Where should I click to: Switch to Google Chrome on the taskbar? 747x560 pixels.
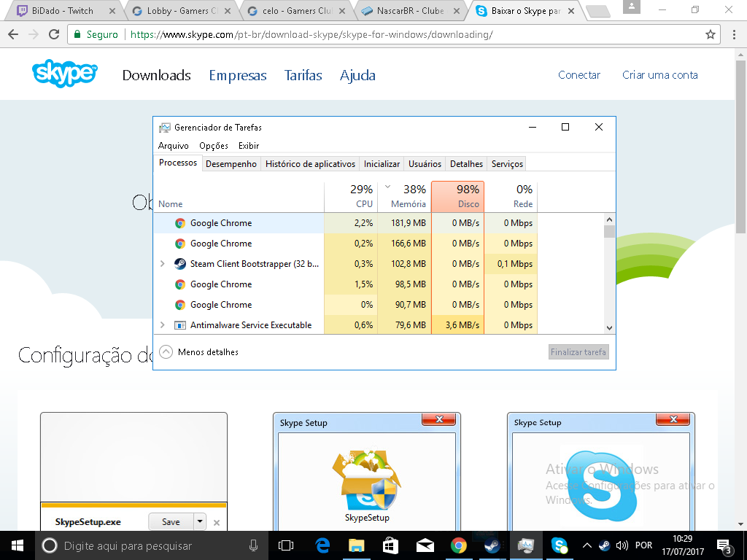pyautogui.click(x=459, y=545)
